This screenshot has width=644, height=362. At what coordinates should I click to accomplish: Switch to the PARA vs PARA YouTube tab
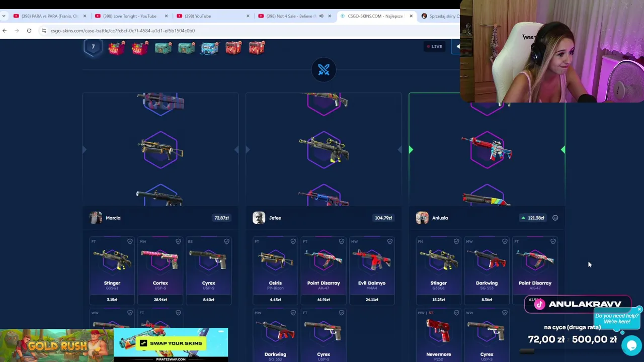click(x=49, y=16)
